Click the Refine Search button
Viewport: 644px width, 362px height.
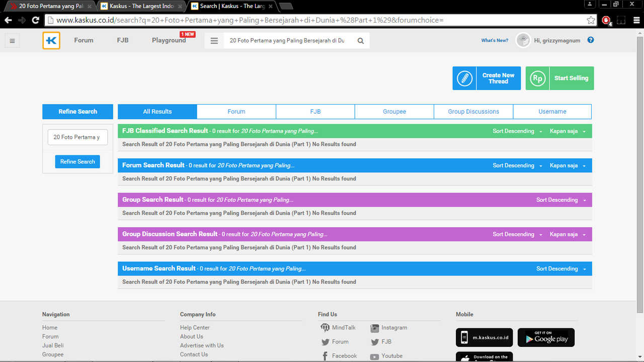[77, 161]
